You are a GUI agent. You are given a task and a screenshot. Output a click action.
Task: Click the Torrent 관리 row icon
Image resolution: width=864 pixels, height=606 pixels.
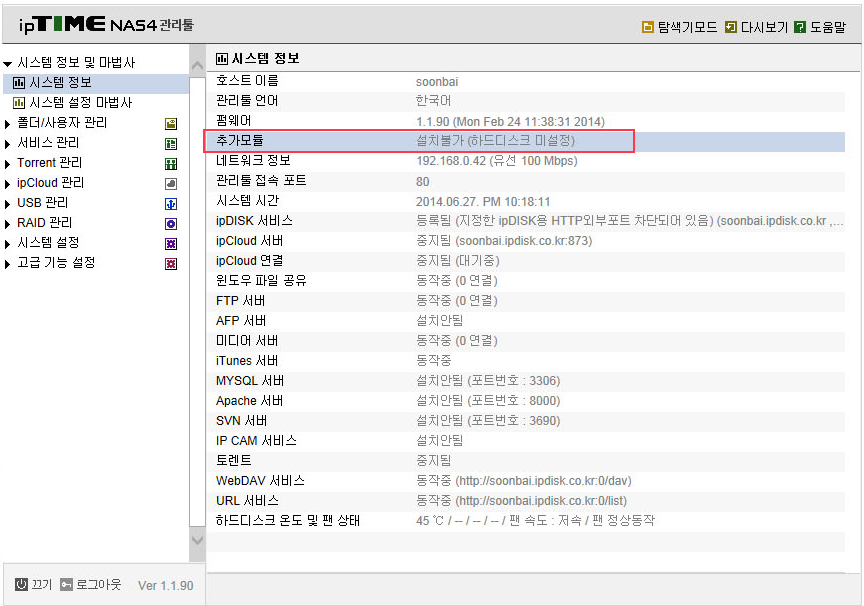pos(171,164)
